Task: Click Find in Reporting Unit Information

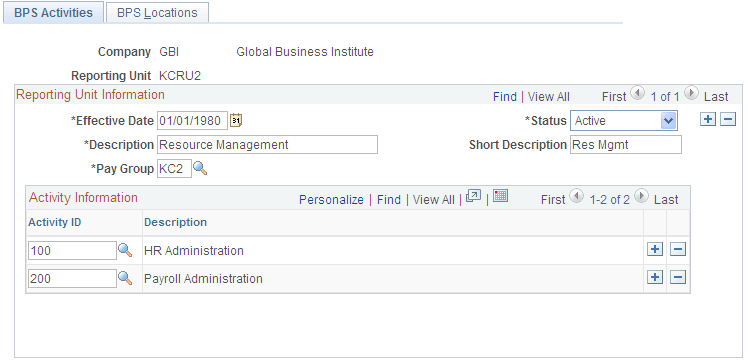Action: coord(505,97)
